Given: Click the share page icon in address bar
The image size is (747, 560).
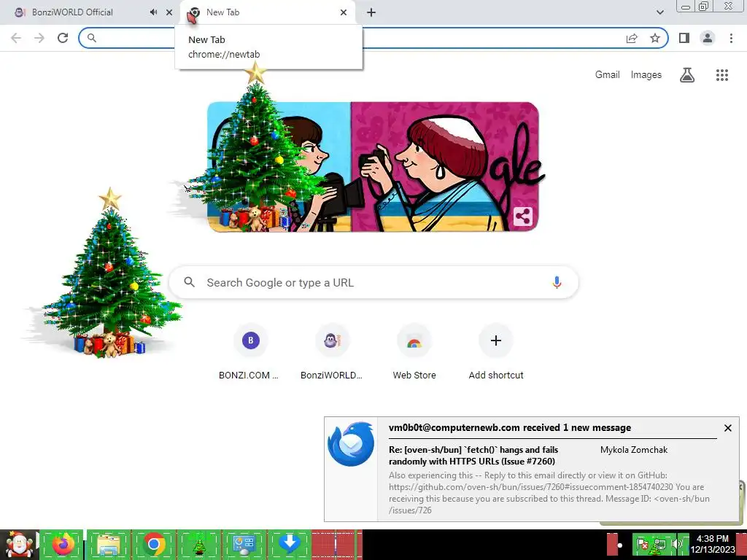Looking at the screenshot, I should tap(632, 38).
